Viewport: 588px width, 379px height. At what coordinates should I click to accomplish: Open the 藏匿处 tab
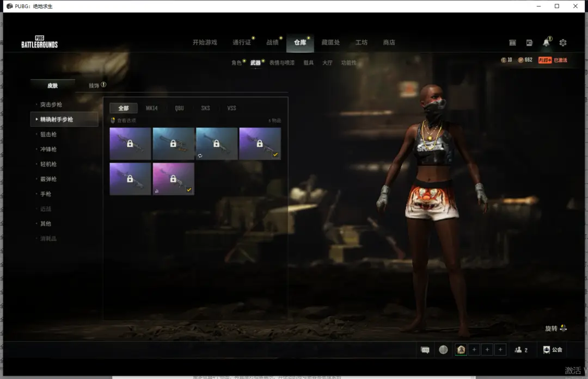(x=331, y=42)
